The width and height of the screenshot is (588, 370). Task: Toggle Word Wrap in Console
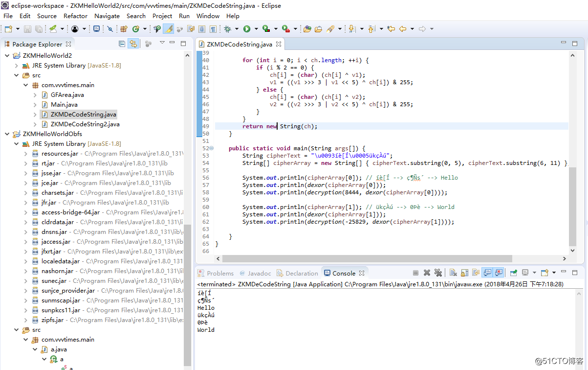pos(476,273)
